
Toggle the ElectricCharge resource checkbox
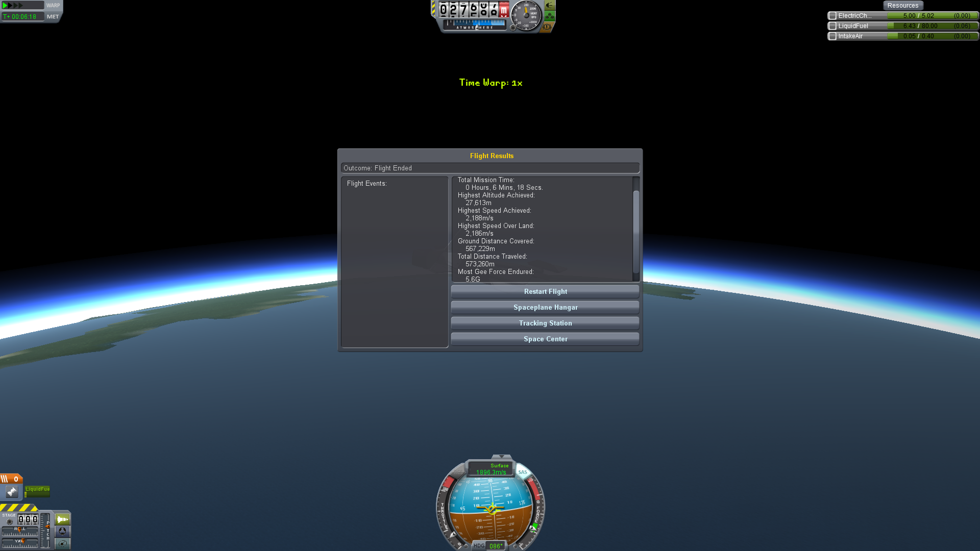(x=832, y=16)
